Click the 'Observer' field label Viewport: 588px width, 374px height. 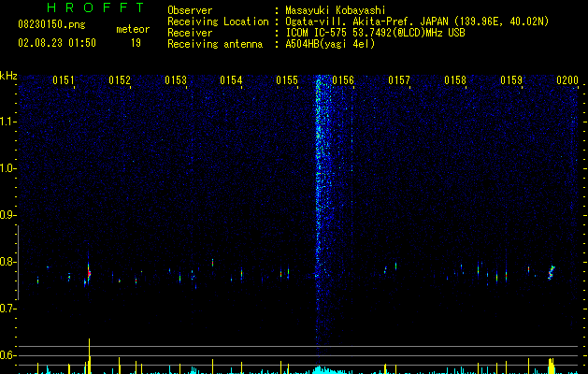(x=190, y=10)
